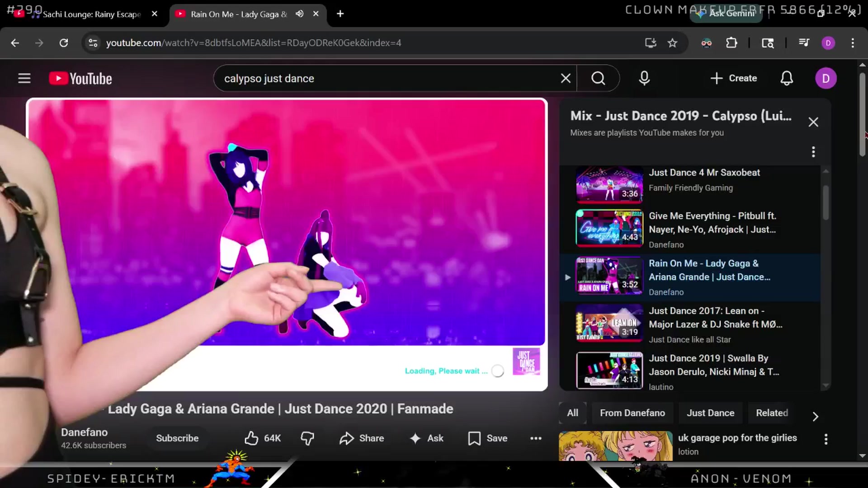Show more filter chips with right arrow
The height and width of the screenshot is (488, 868).
pyautogui.click(x=815, y=417)
